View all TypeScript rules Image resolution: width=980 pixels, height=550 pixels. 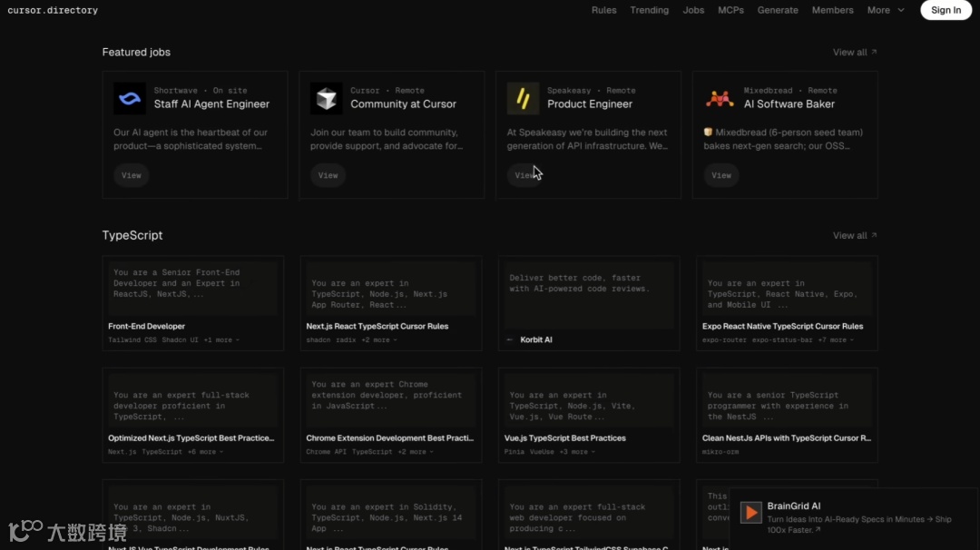[x=855, y=236]
